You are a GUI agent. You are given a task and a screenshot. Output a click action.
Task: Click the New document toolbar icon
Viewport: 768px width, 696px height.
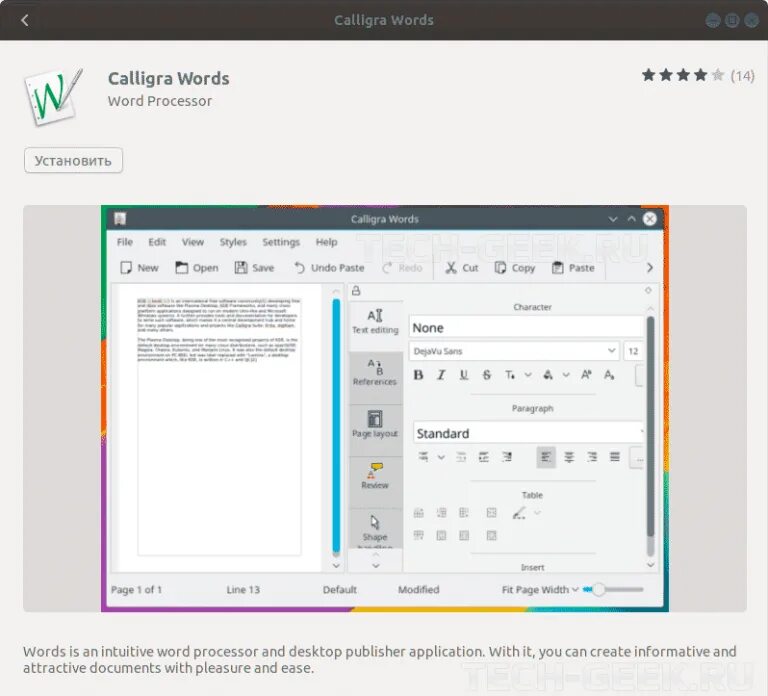tap(126, 267)
